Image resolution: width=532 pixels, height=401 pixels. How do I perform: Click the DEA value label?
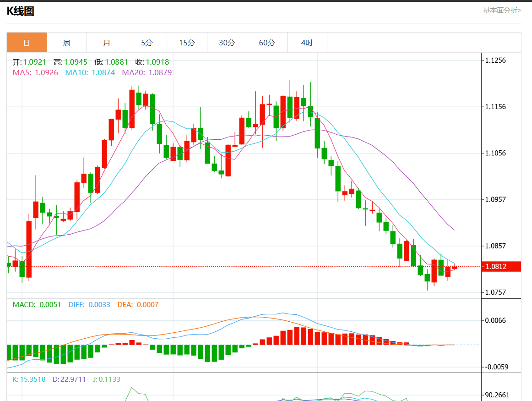[138, 304]
